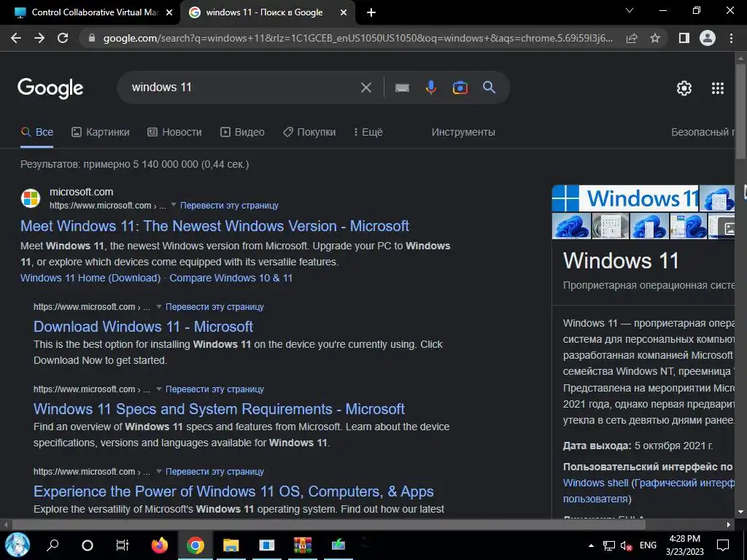Open Инструменты search tools
This screenshot has height=560, width=747.
click(x=463, y=132)
